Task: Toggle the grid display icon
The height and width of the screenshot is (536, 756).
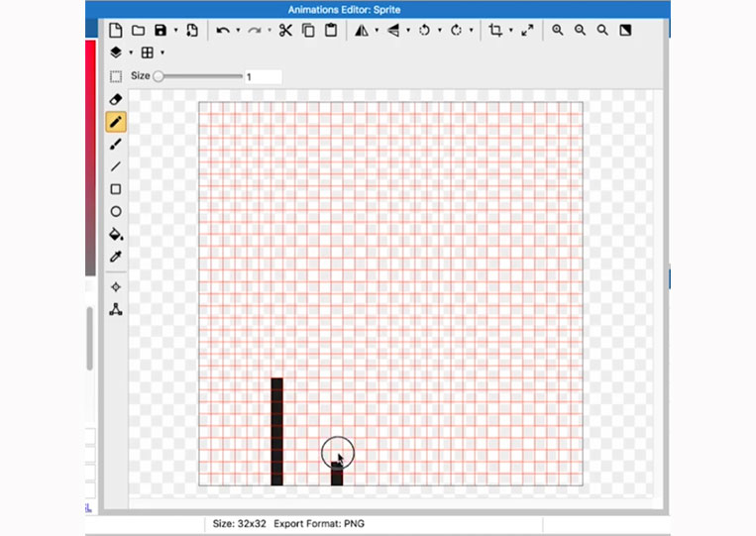Action: [x=147, y=53]
